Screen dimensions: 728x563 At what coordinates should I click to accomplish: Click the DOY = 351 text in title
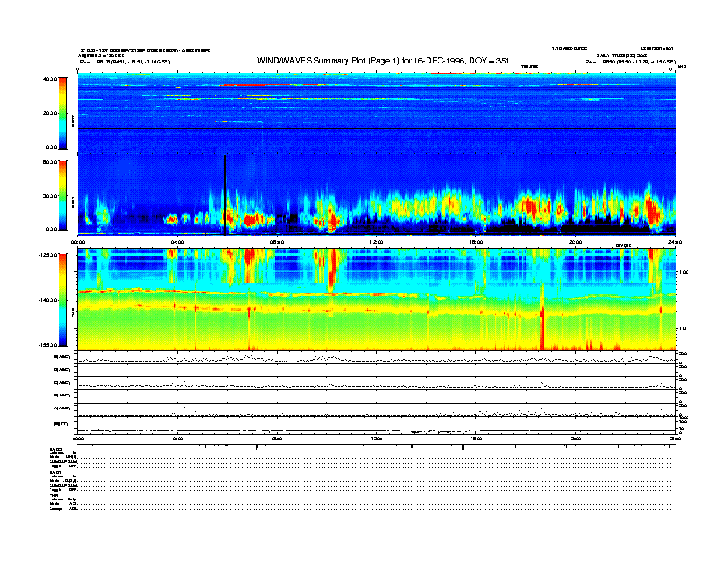tap(489, 61)
